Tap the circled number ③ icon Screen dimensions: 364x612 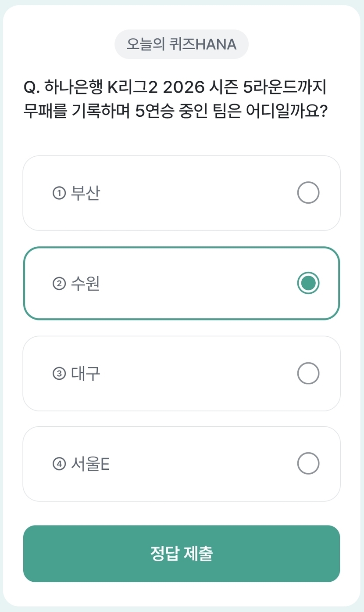pos(59,374)
